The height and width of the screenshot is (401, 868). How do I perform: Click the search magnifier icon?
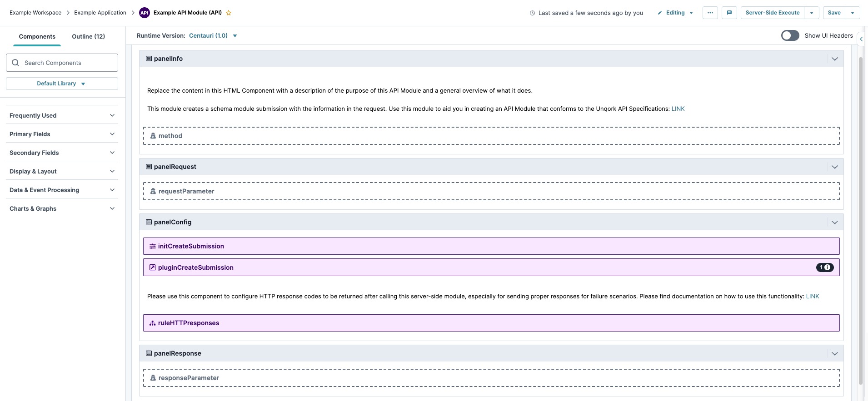pyautogui.click(x=15, y=63)
